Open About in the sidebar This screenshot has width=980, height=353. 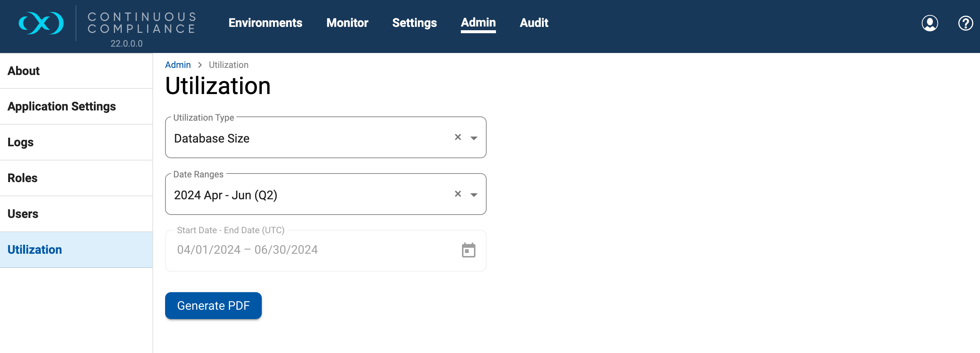click(24, 71)
